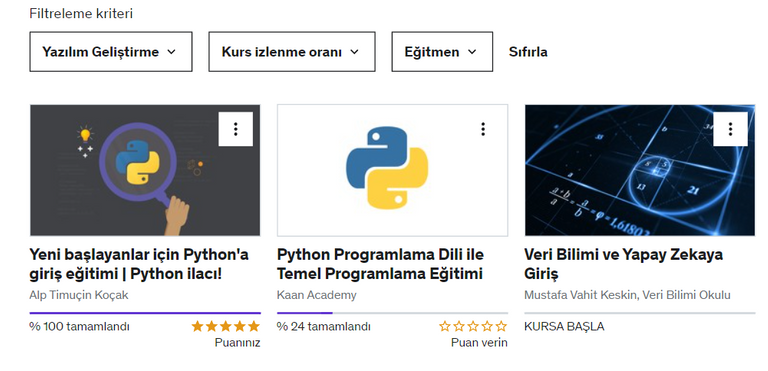This screenshot has width=768, height=371.
Task: Click the Python magnifier course thumbnail
Action: coord(145,171)
